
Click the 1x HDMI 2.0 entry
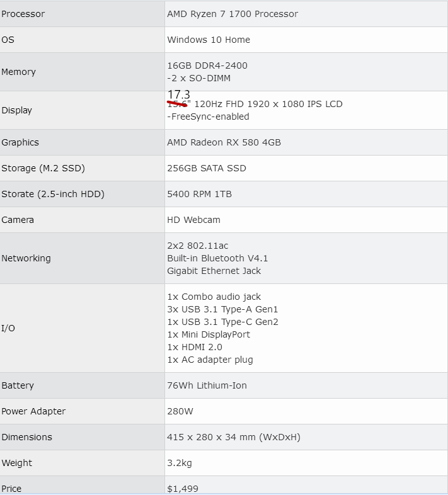(195, 347)
